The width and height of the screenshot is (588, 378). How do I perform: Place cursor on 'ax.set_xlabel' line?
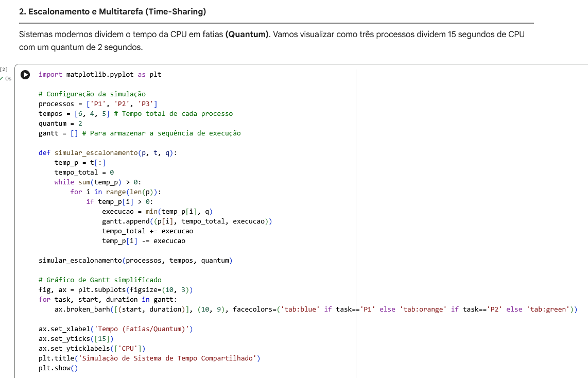[118, 329]
